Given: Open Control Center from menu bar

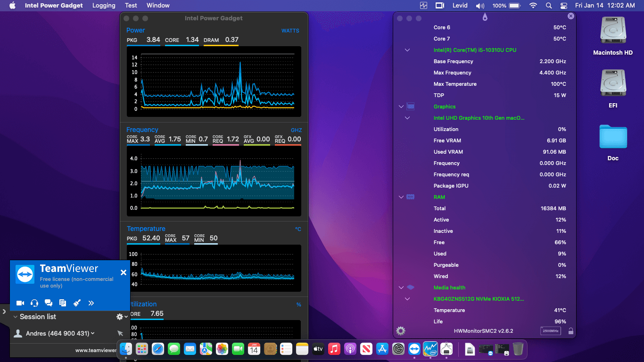Looking at the screenshot, I should coord(564,6).
